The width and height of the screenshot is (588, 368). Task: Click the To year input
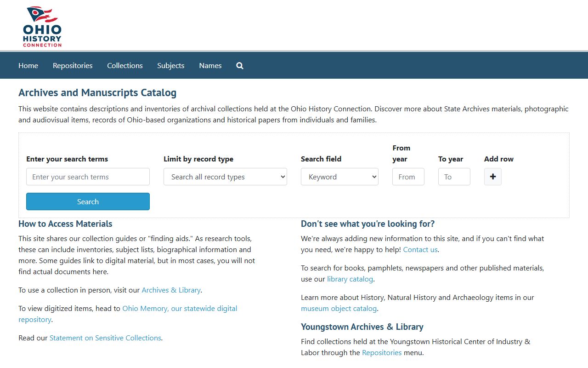tap(454, 177)
